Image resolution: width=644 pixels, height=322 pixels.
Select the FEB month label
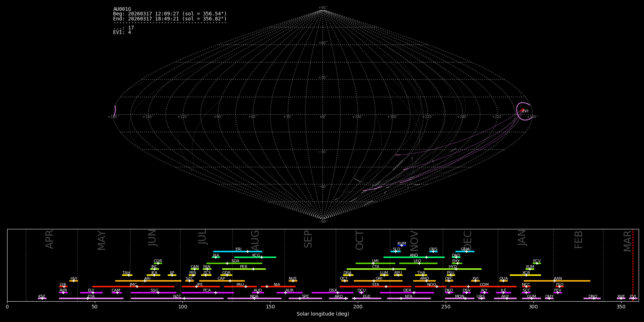coord(578,239)
